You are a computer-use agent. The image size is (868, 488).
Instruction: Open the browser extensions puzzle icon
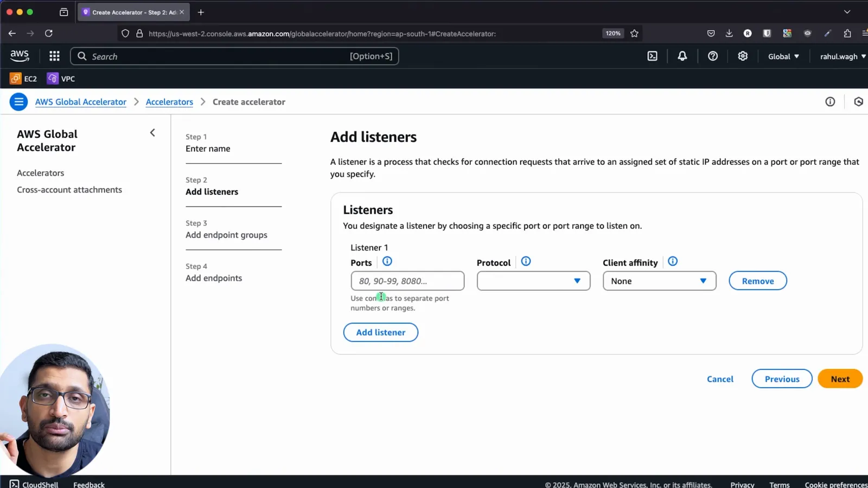tap(847, 33)
